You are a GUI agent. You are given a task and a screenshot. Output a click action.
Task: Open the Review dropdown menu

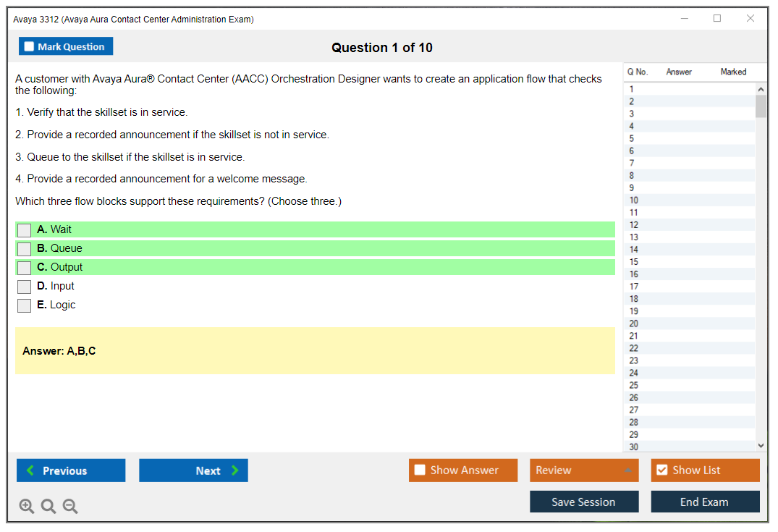[x=584, y=470]
